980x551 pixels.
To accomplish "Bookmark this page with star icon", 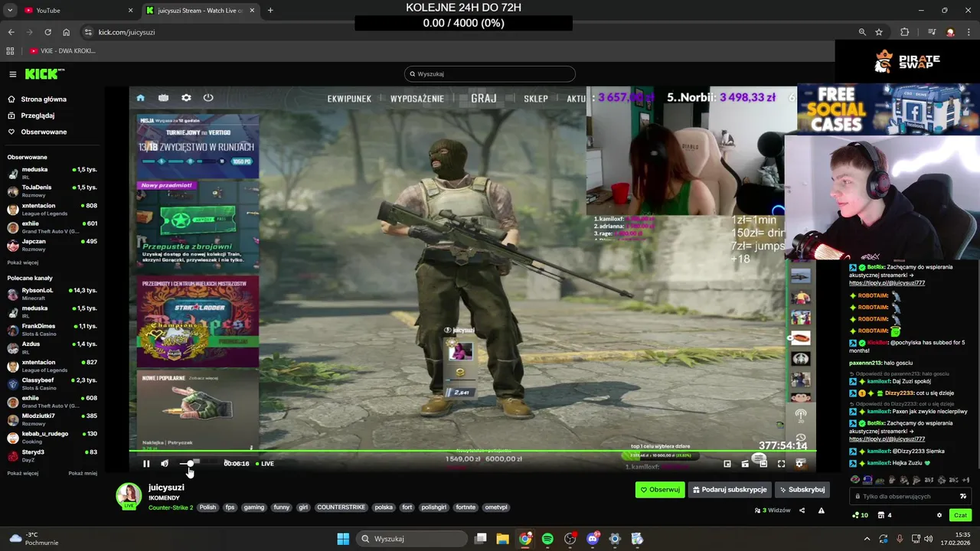I will coord(879,32).
